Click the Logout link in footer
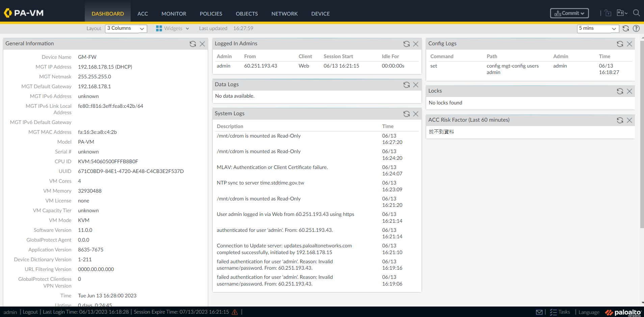This screenshot has width=644, height=317. pos(30,312)
